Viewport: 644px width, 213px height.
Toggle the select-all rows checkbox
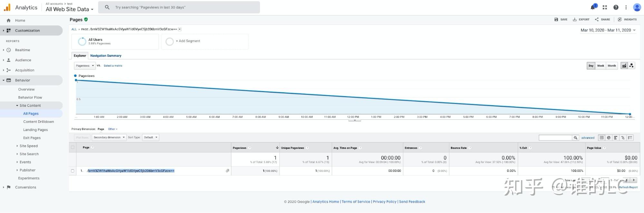pyautogui.click(x=72, y=147)
